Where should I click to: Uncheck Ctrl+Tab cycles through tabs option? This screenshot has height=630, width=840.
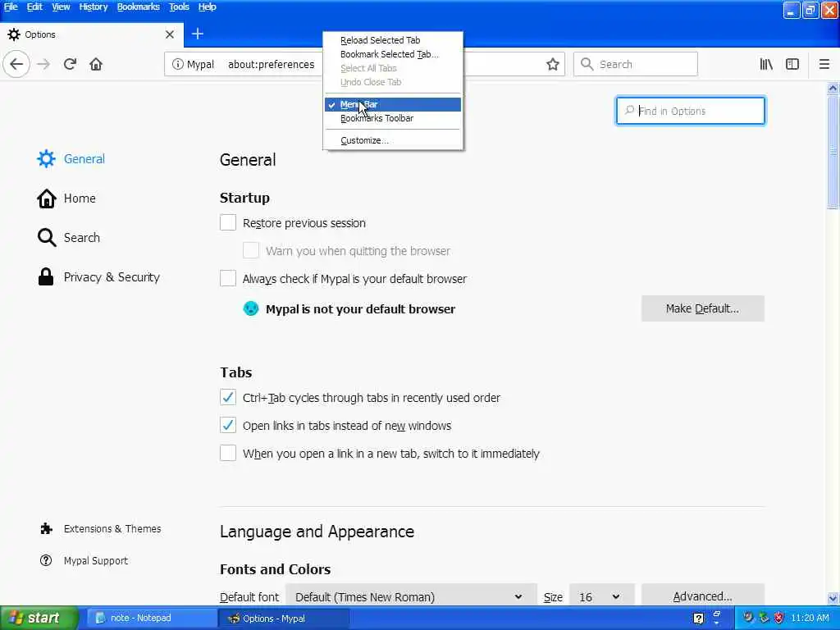[228, 397]
